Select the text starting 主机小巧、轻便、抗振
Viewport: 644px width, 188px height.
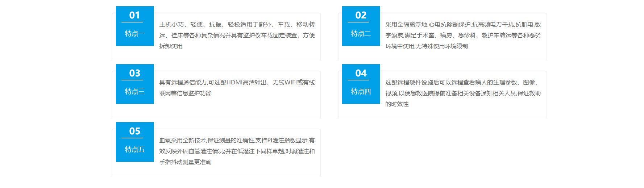pos(237,35)
